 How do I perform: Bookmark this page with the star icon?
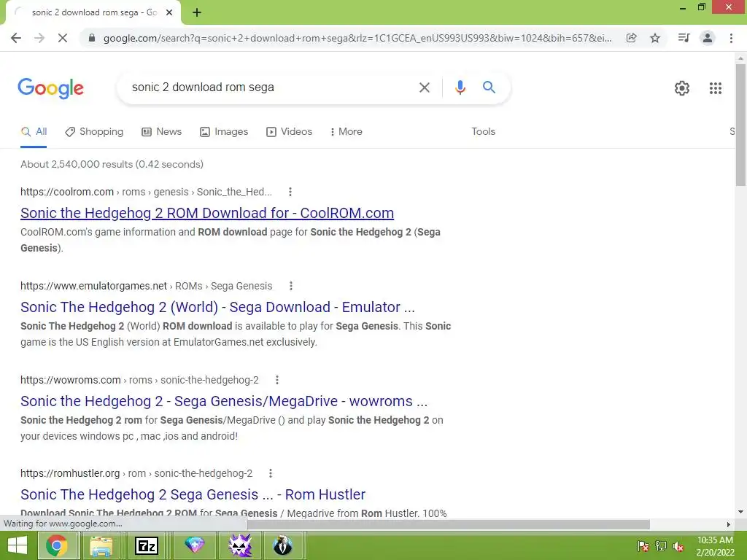click(x=655, y=38)
